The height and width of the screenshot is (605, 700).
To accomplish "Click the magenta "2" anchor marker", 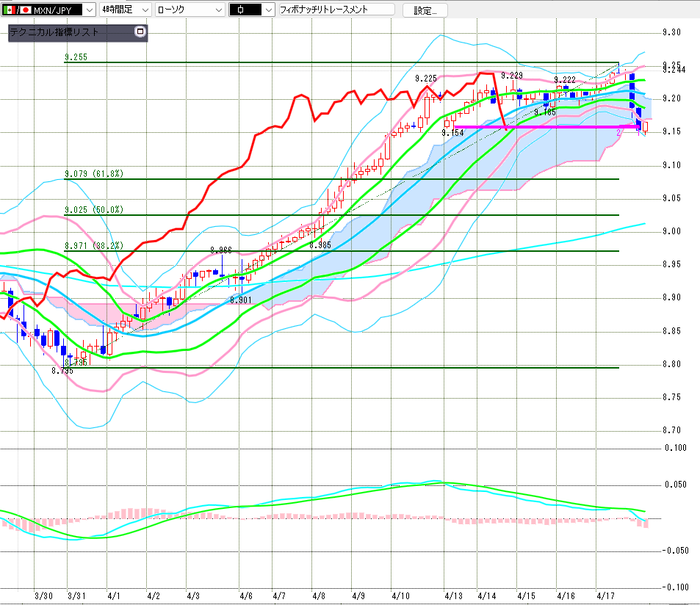I will point(619,132).
